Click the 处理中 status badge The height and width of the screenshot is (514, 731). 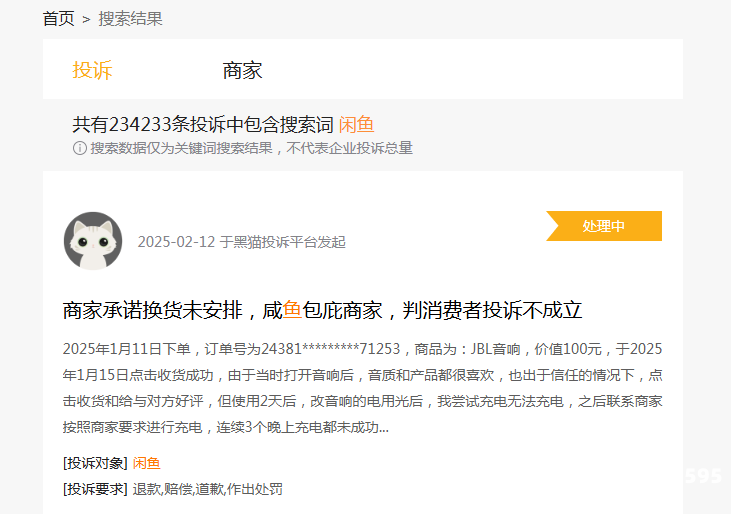[x=604, y=226]
